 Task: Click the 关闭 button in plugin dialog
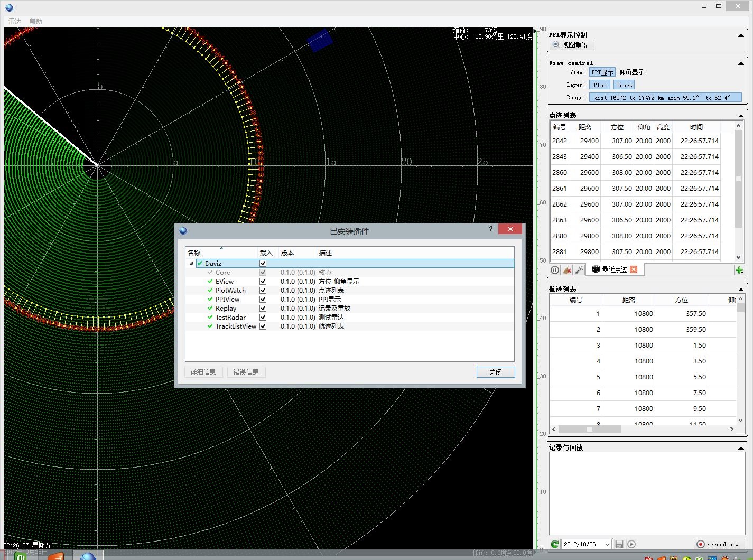[496, 372]
